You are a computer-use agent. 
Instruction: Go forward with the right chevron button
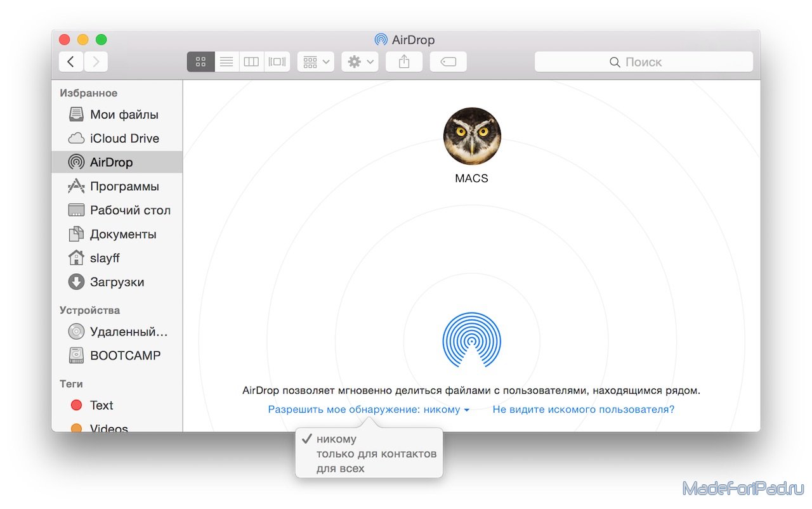(x=96, y=61)
